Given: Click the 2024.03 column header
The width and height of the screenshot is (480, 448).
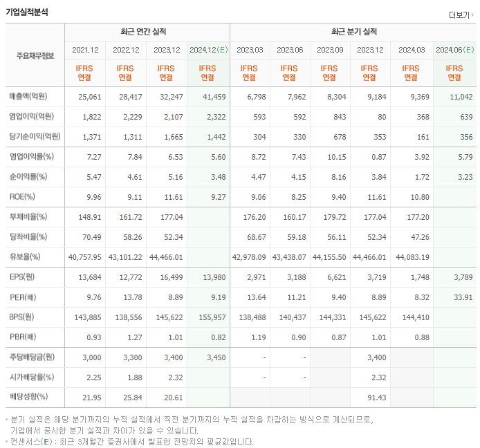Looking at the screenshot, I should coord(412,50).
